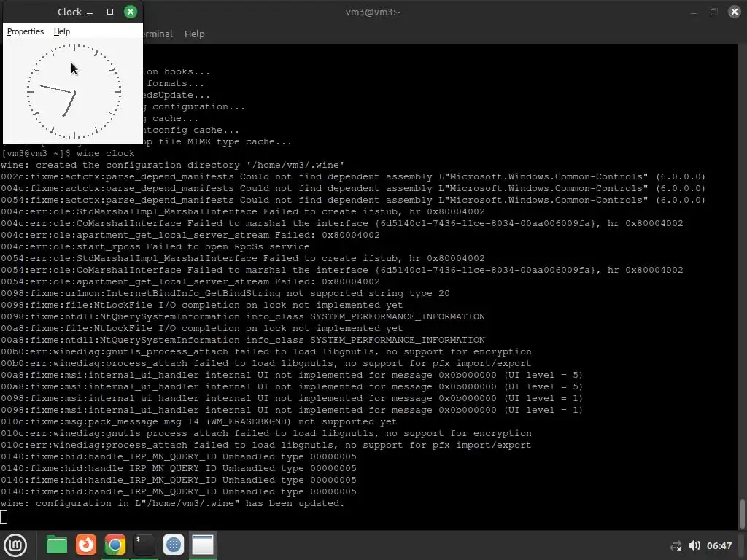This screenshot has height=560, width=747.
Task: Open the Linux Mint start menu
Action: (x=15, y=545)
